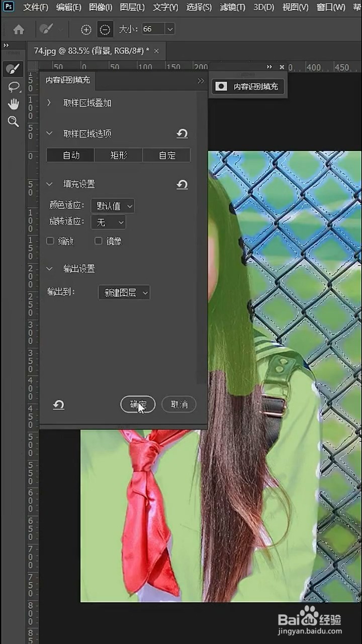
Task: Open the 编辑(E) menu
Action: [x=69, y=7]
